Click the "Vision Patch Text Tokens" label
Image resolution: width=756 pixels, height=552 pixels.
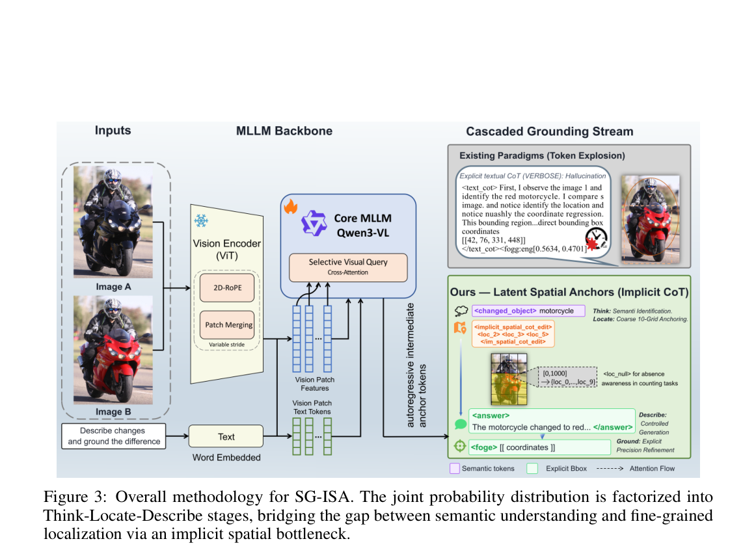coord(312,408)
